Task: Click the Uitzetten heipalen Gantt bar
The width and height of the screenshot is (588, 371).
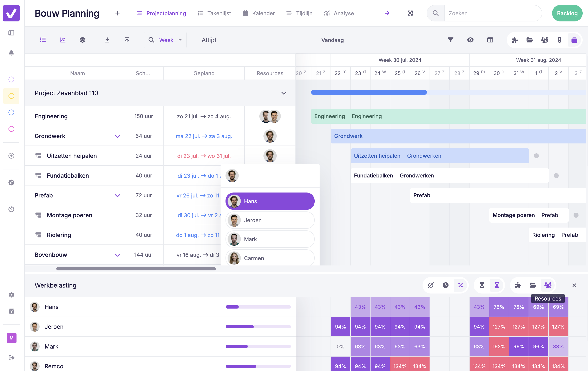Action: (x=439, y=156)
